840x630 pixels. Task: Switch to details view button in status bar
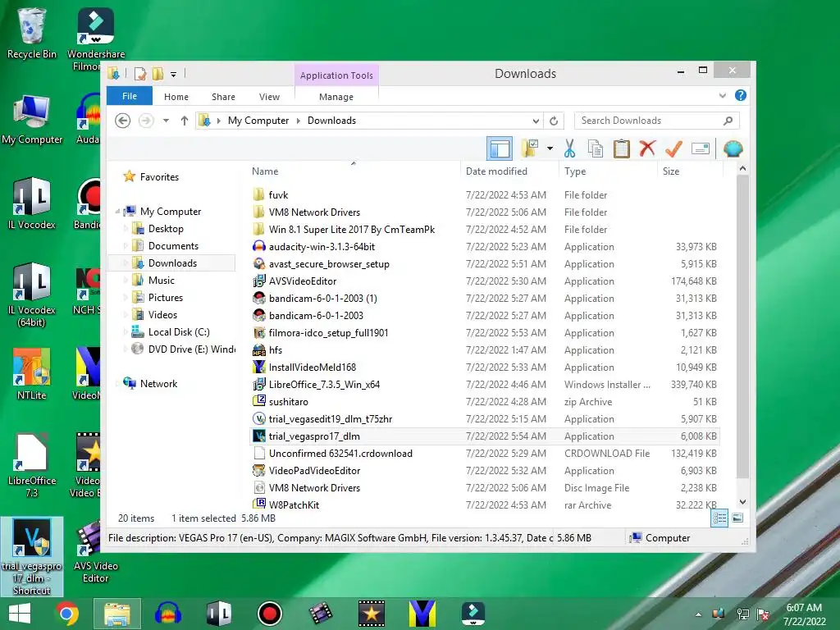tap(719, 518)
